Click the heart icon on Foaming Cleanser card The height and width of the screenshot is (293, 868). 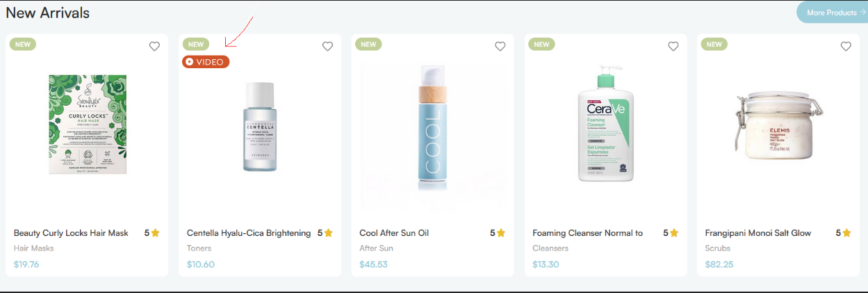[x=673, y=47]
